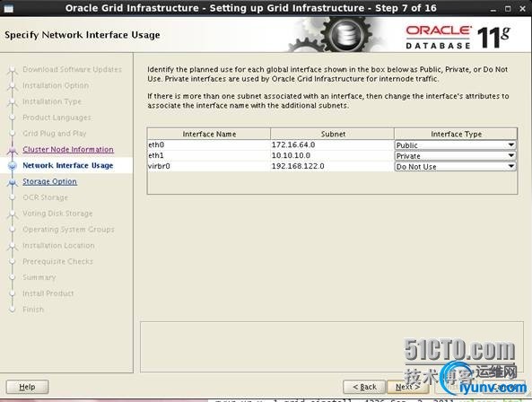Select the Network Interface Usage step

pyautogui.click(x=68, y=165)
